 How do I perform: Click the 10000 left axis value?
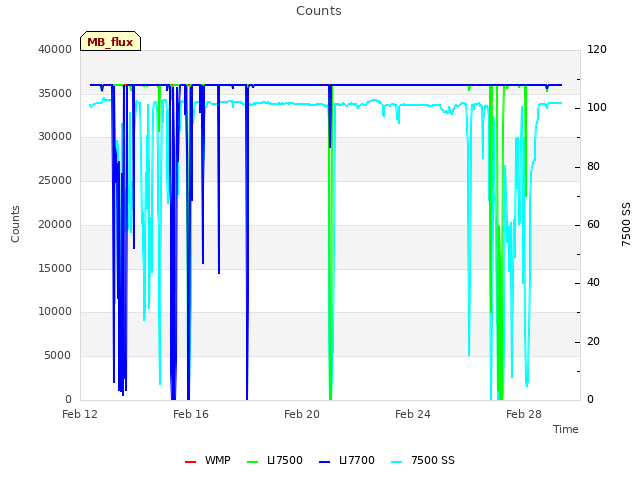point(55,311)
